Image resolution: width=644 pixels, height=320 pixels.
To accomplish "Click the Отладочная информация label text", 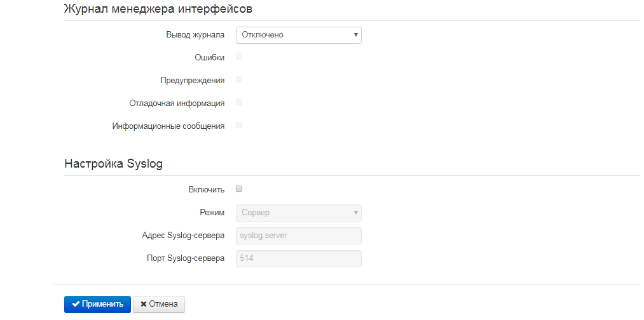I will [x=177, y=103].
